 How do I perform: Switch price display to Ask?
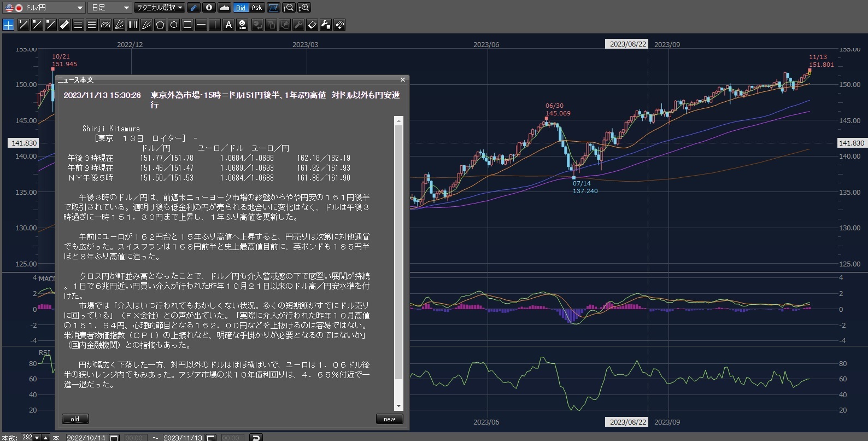(256, 8)
